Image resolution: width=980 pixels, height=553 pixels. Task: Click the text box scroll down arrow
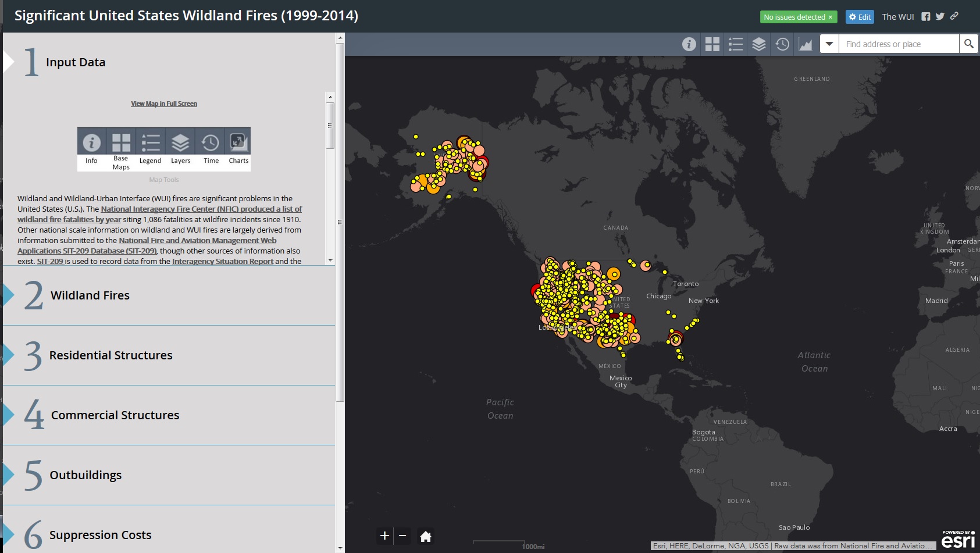330,261
